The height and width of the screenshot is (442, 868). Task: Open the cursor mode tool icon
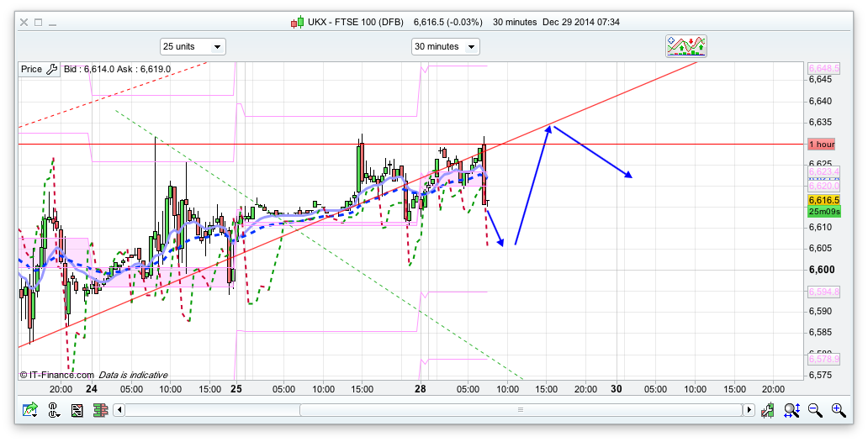[x=54, y=410]
